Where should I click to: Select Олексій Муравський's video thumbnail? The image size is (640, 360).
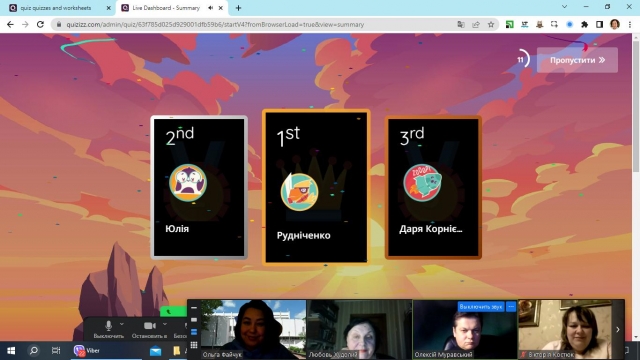(x=465, y=329)
